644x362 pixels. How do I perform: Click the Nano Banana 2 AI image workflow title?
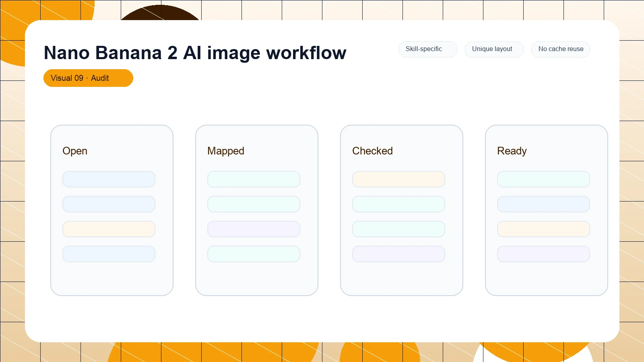click(x=195, y=53)
